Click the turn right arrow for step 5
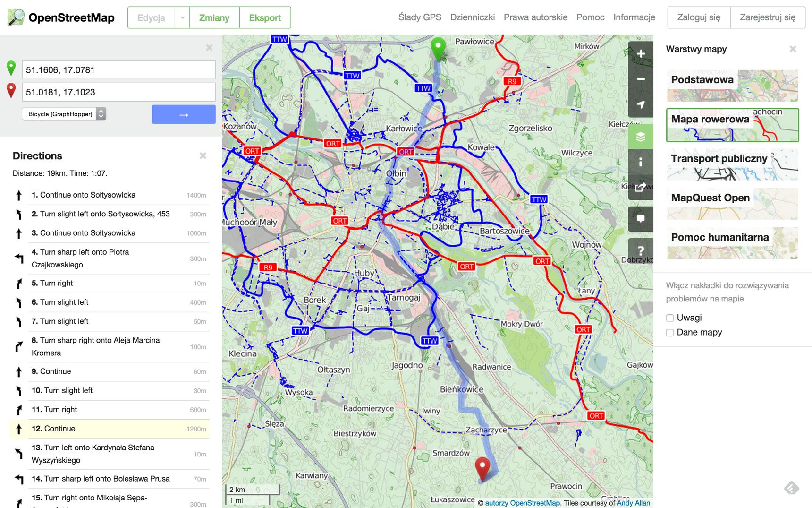This screenshot has width=812, height=508. [19, 284]
